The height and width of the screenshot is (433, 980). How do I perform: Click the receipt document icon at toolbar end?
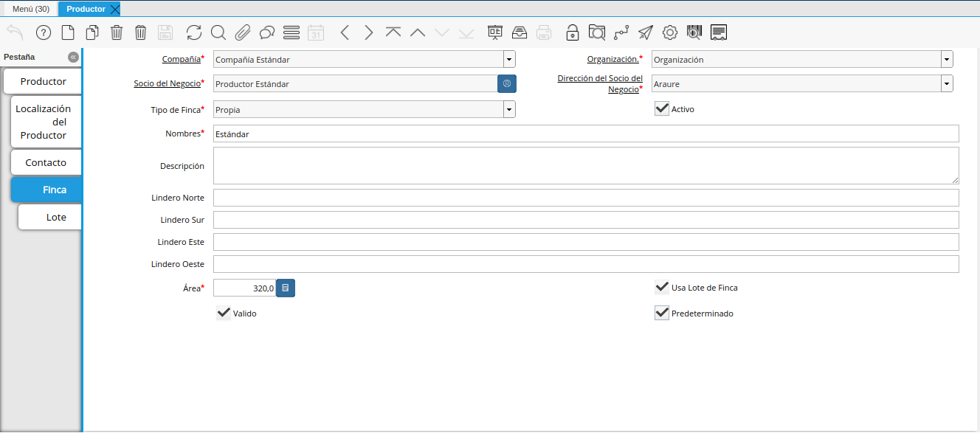coord(719,32)
